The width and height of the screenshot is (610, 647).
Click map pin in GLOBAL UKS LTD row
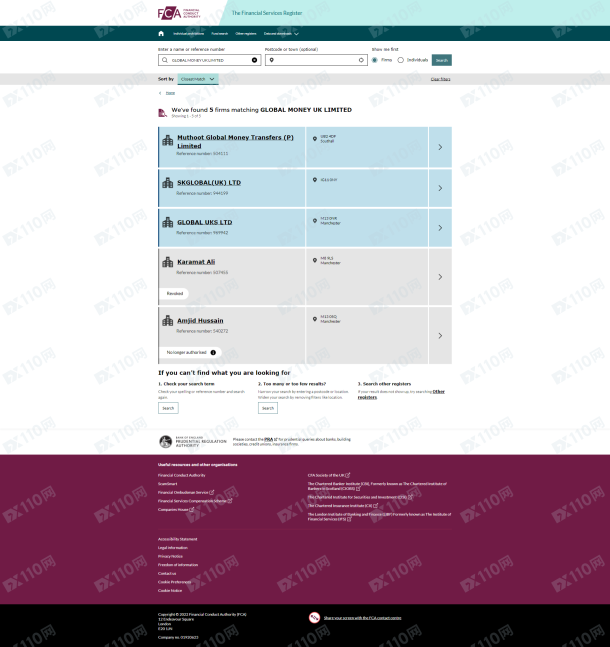314,221
